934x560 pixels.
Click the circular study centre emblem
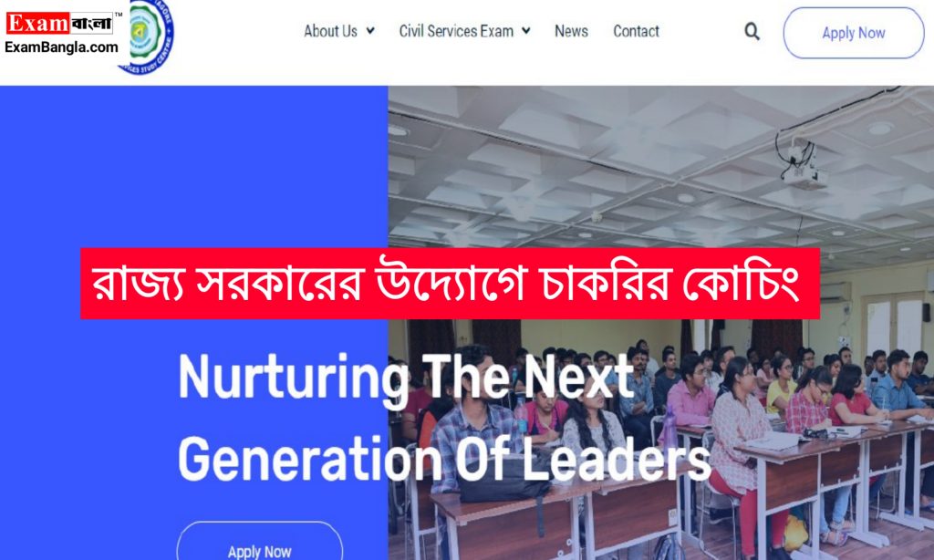pos(149,36)
